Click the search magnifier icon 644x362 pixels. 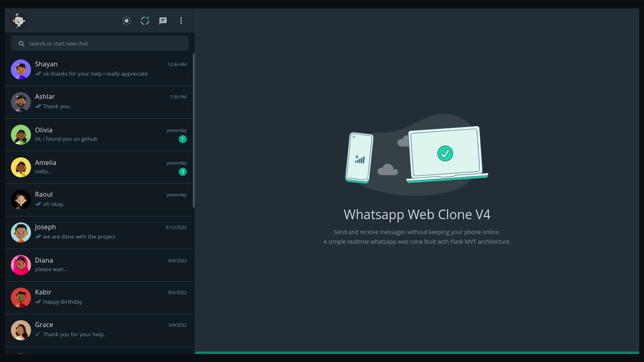pos(22,43)
